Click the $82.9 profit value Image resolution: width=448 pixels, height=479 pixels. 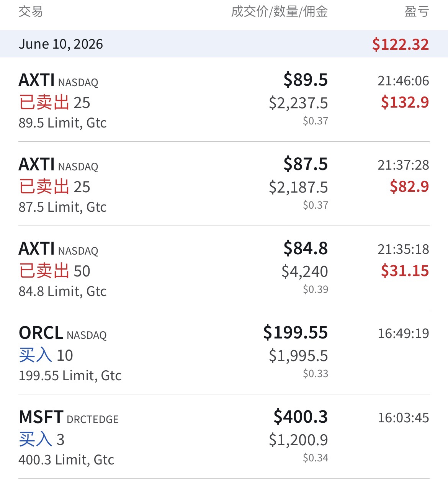409,186
